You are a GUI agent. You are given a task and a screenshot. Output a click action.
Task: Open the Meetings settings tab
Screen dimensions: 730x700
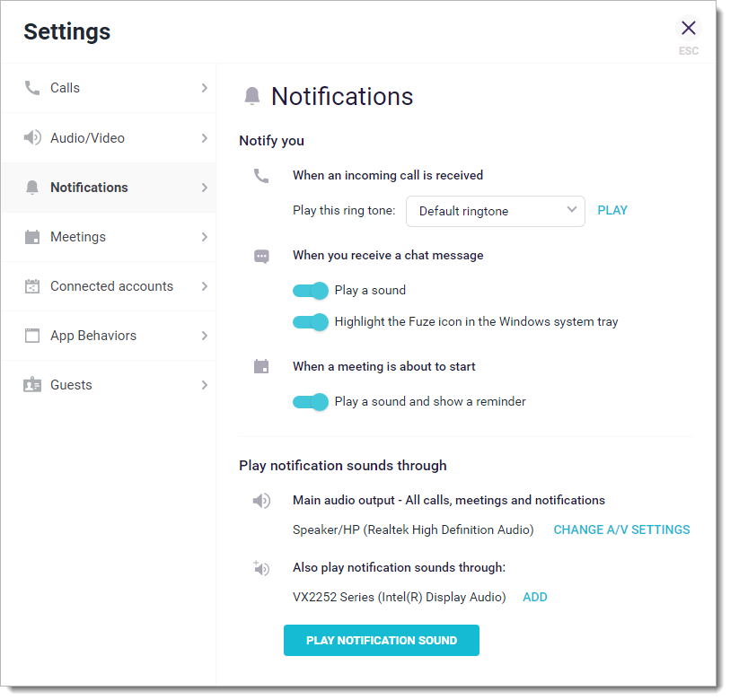pyautogui.click(x=109, y=237)
